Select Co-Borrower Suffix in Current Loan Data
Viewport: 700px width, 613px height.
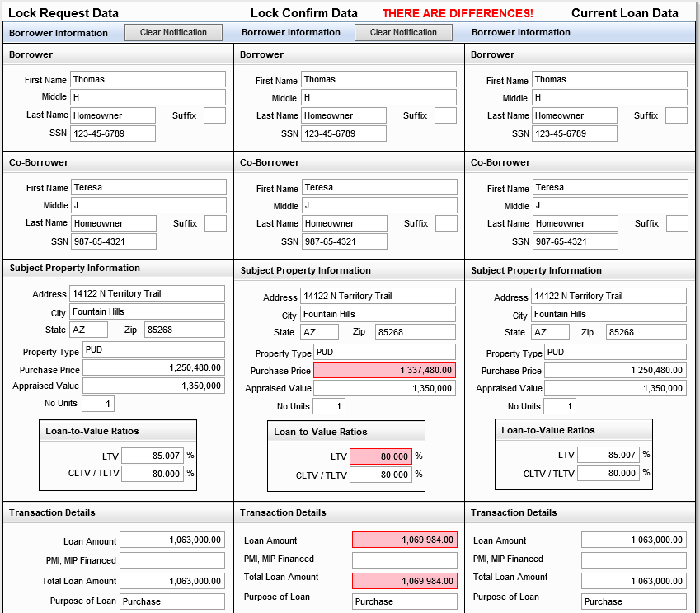point(677,223)
